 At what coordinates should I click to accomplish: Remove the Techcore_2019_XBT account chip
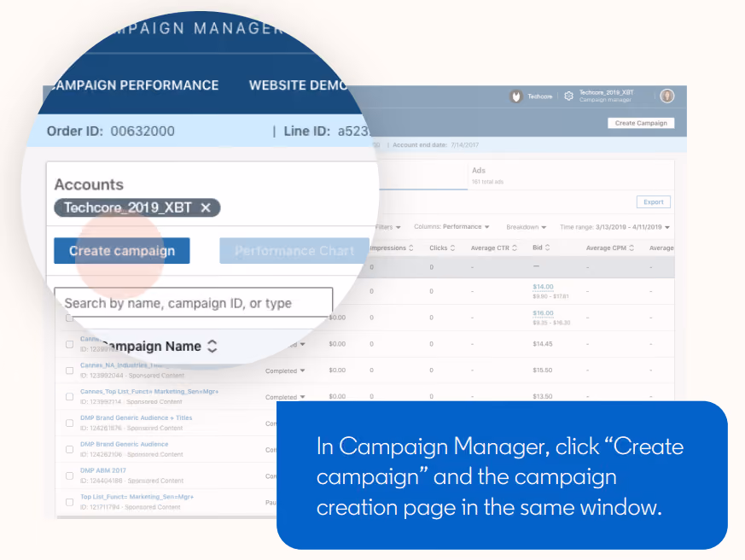(x=206, y=207)
